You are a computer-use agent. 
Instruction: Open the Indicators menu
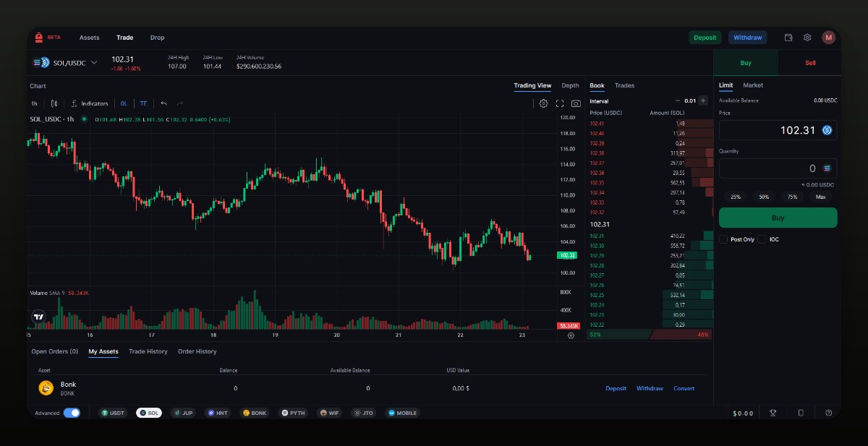90,103
